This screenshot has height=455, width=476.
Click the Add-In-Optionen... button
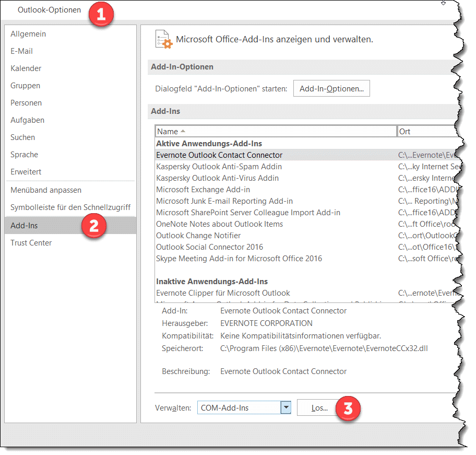pos(331,89)
